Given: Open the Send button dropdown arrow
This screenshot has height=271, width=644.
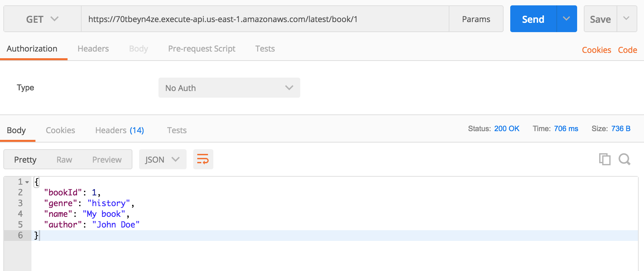Looking at the screenshot, I should click(x=566, y=19).
